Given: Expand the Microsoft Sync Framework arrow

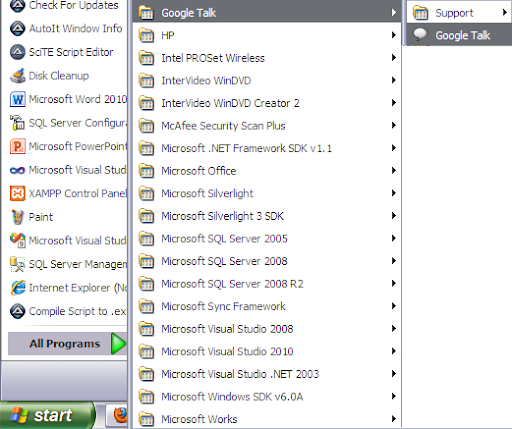Looking at the screenshot, I should pos(394,306).
